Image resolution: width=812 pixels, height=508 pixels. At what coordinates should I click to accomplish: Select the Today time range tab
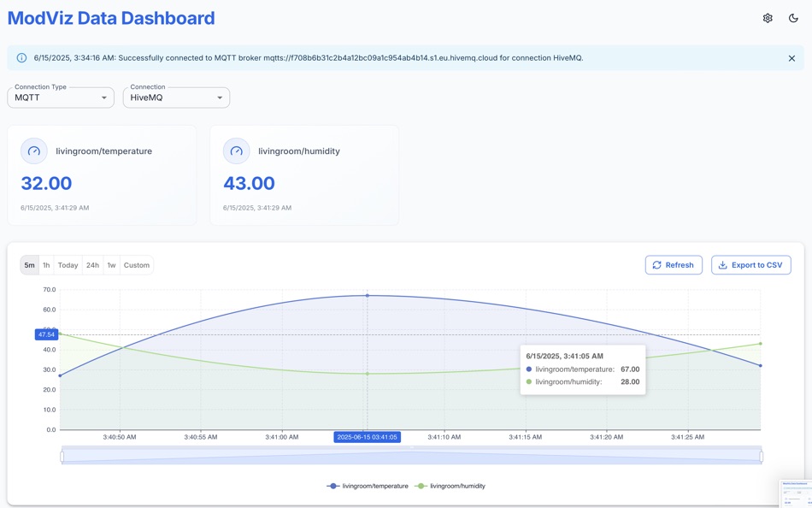[68, 265]
